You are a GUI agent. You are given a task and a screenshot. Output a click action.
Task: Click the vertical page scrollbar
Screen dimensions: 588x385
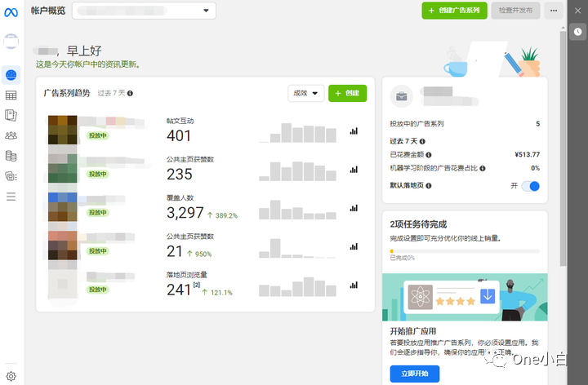click(563, 148)
